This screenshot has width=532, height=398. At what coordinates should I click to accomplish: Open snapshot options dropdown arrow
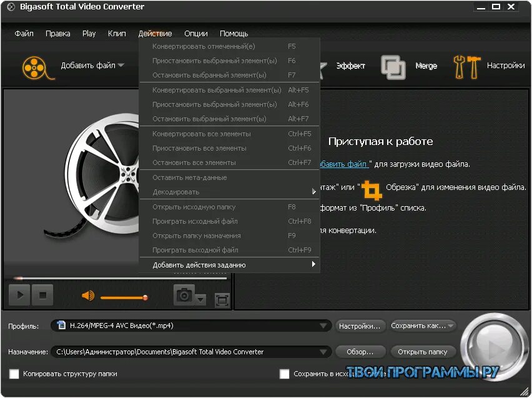(x=200, y=299)
